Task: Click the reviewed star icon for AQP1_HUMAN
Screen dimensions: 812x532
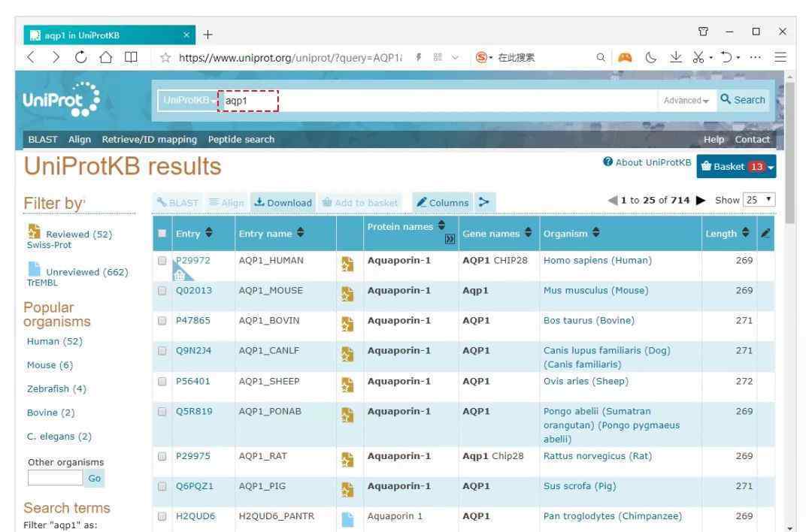Action: (x=347, y=264)
